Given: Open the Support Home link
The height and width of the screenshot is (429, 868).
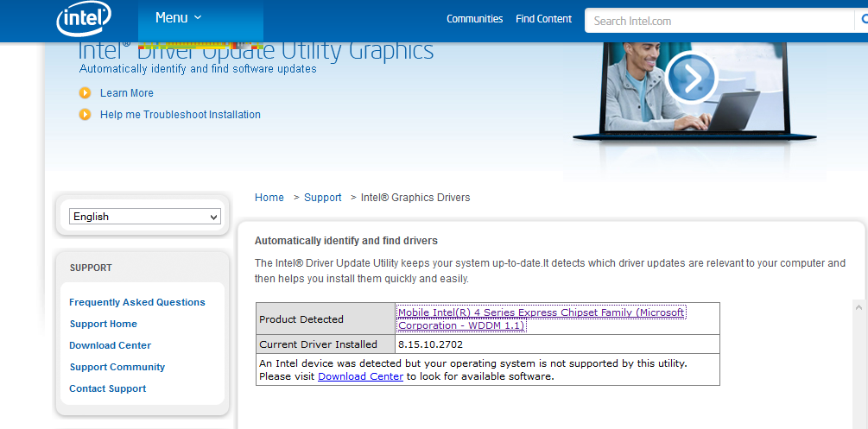Looking at the screenshot, I should [104, 324].
